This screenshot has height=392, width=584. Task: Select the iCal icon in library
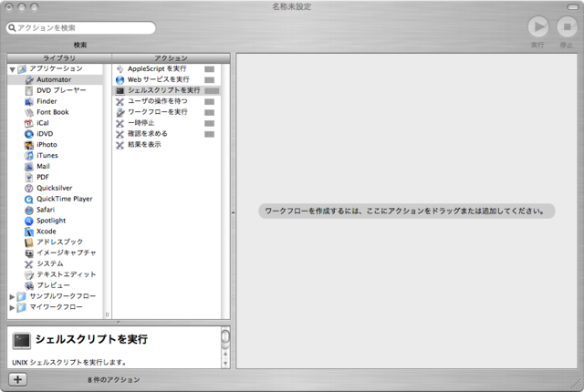tap(29, 123)
